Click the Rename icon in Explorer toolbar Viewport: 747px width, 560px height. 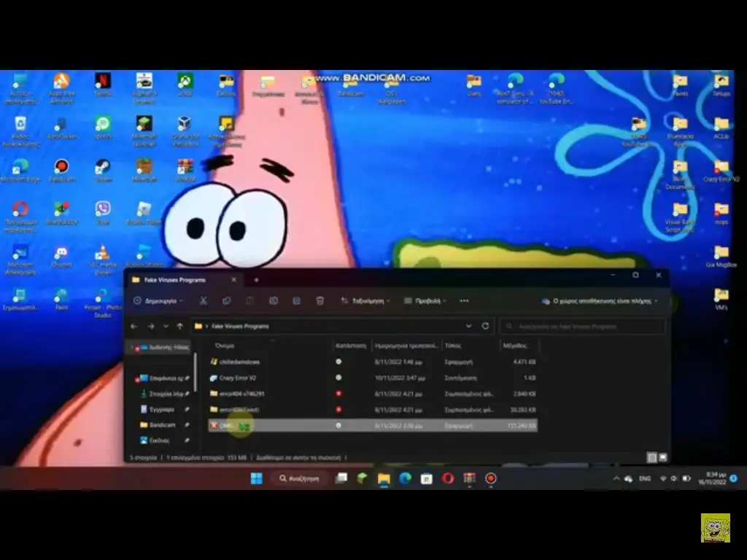pos(274,300)
